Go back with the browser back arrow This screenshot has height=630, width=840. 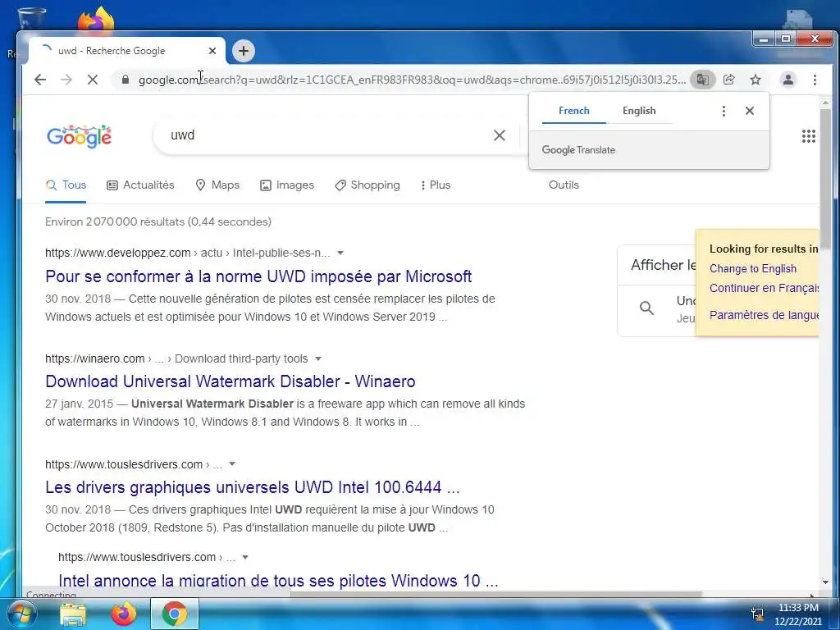pyautogui.click(x=40, y=80)
